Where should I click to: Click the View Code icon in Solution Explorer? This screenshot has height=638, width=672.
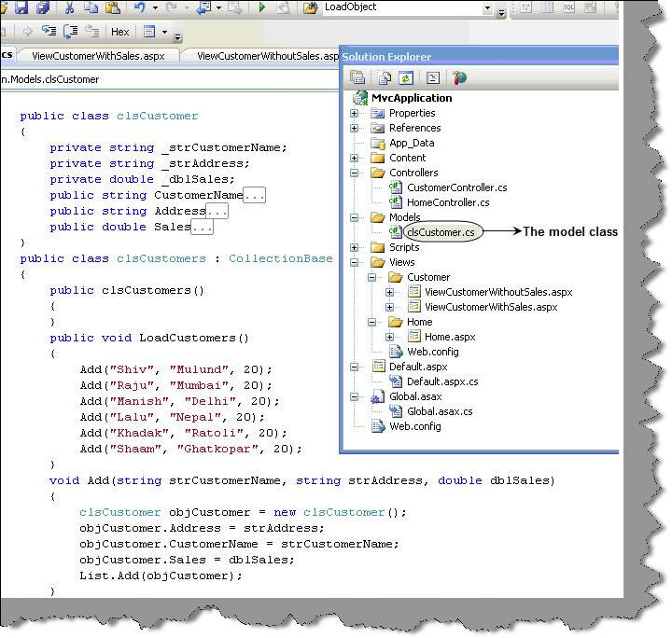(434, 78)
